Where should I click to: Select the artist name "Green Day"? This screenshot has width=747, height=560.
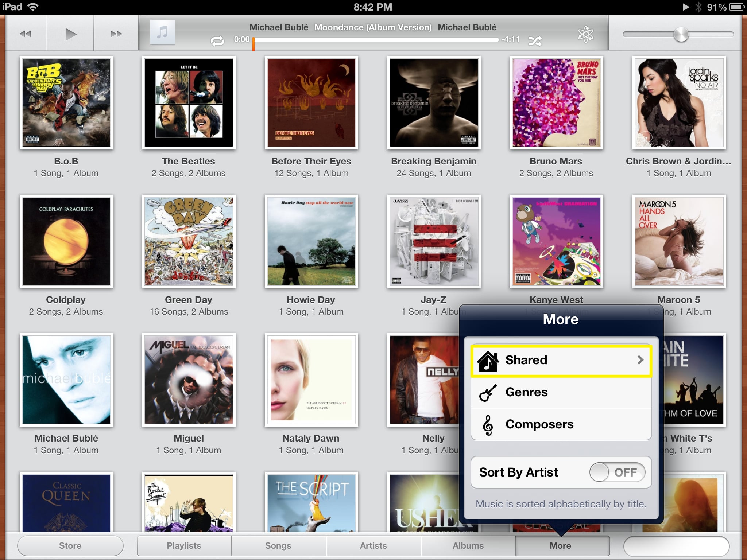(189, 300)
